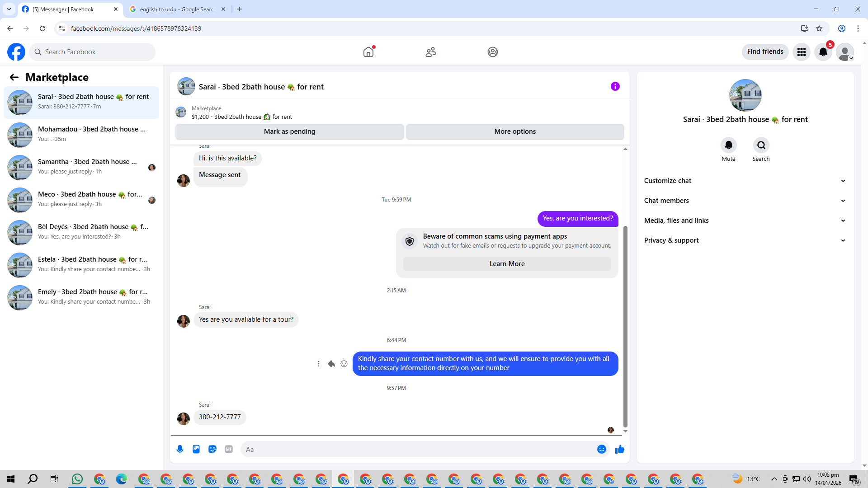Send a thumbs-up like

[619, 449]
